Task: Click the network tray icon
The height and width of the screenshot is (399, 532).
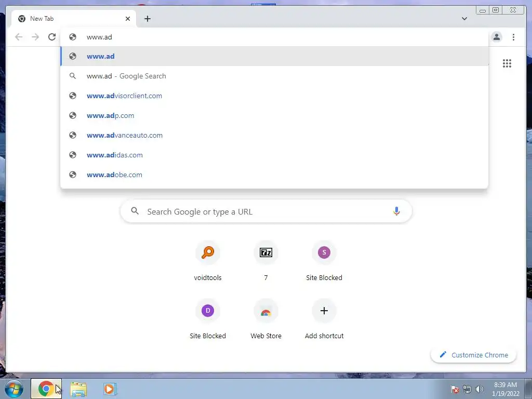Action: (467, 389)
